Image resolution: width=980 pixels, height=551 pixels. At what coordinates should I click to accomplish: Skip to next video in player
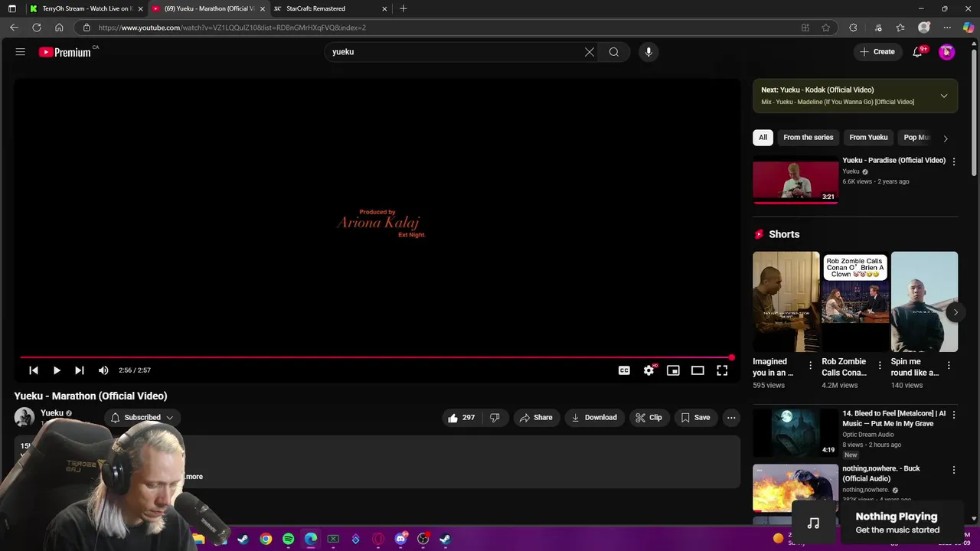[x=79, y=370]
